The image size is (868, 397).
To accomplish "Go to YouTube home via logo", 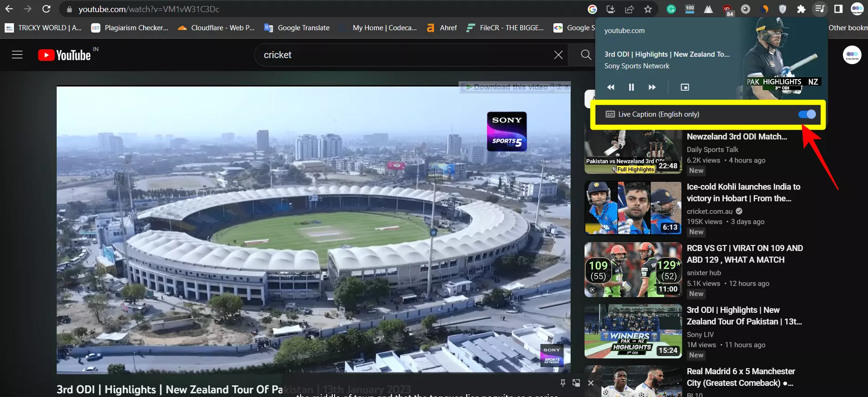I will tap(65, 55).
